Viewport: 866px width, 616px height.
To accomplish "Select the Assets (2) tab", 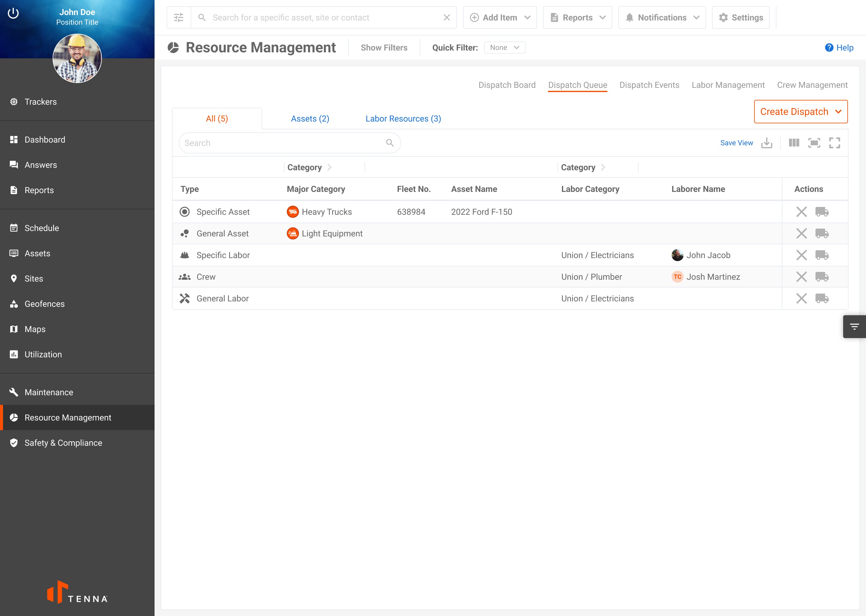I will [x=310, y=119].
